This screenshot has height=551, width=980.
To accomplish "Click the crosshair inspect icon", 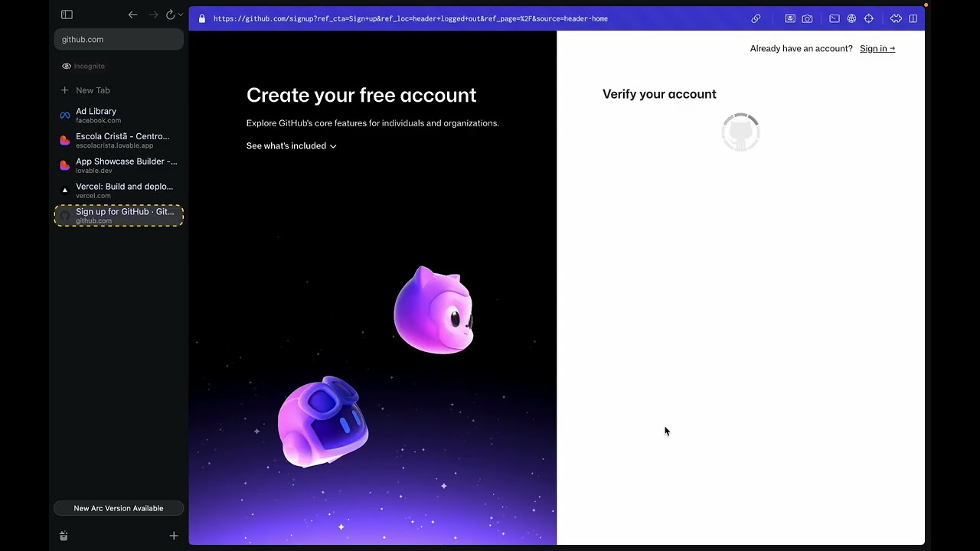I will click(x=868, y=18).
